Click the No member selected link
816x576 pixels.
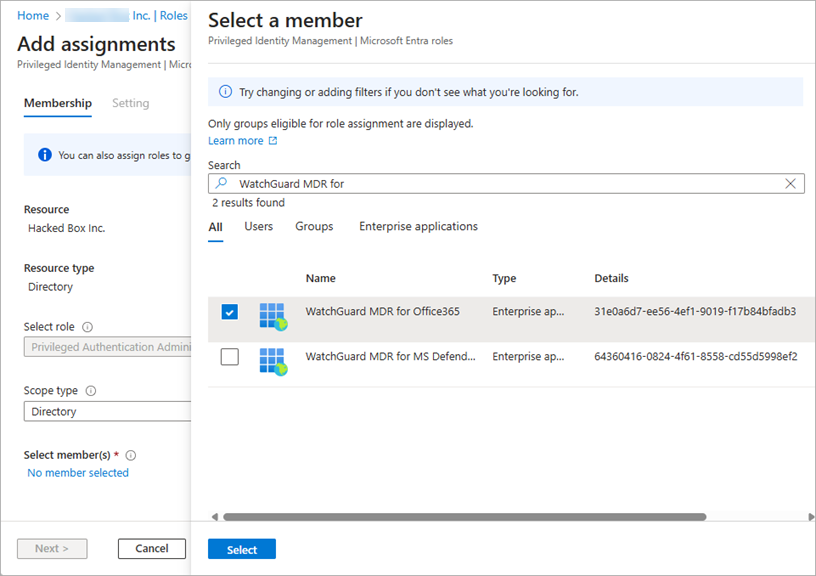[x=77, y=472]
